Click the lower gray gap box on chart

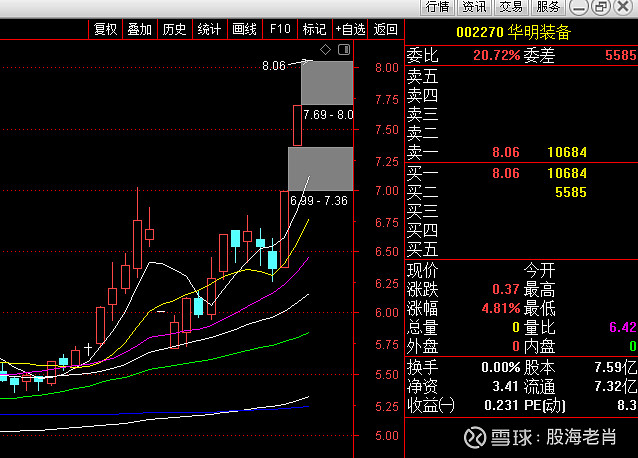(321, 169)
